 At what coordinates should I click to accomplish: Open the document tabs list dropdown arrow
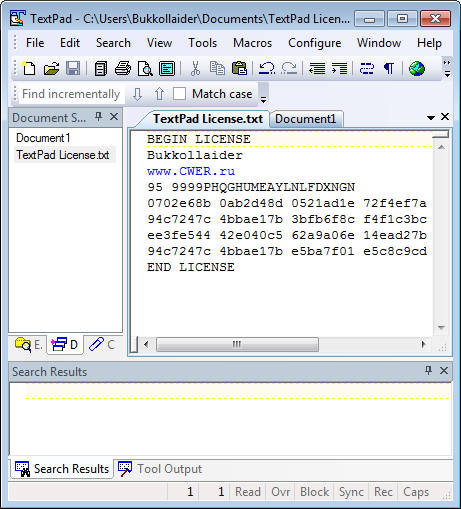[431, 118]
